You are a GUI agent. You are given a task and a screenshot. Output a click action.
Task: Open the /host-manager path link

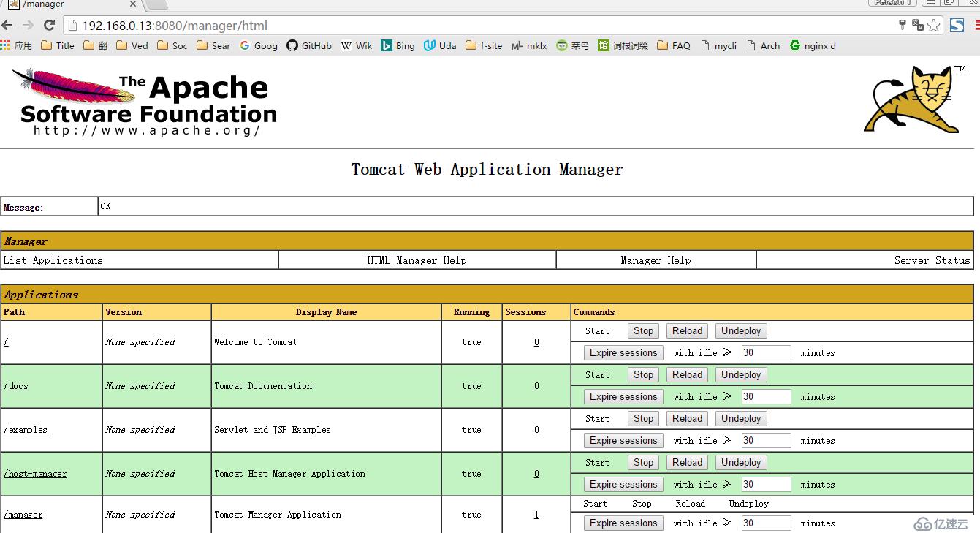34,474
